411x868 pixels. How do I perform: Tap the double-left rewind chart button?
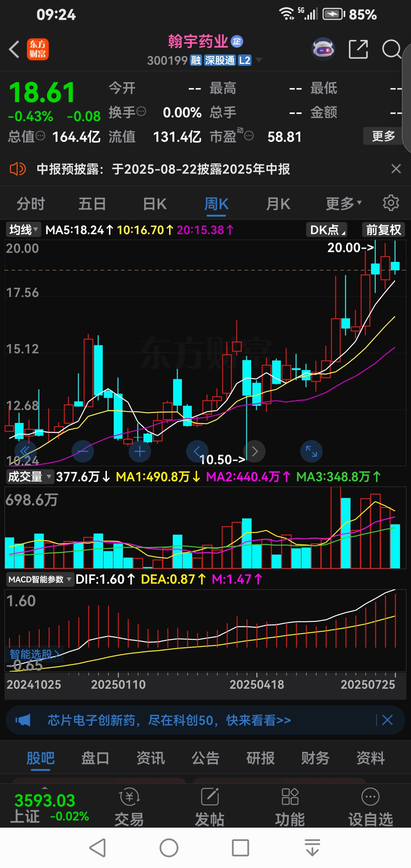click(25, 452)
